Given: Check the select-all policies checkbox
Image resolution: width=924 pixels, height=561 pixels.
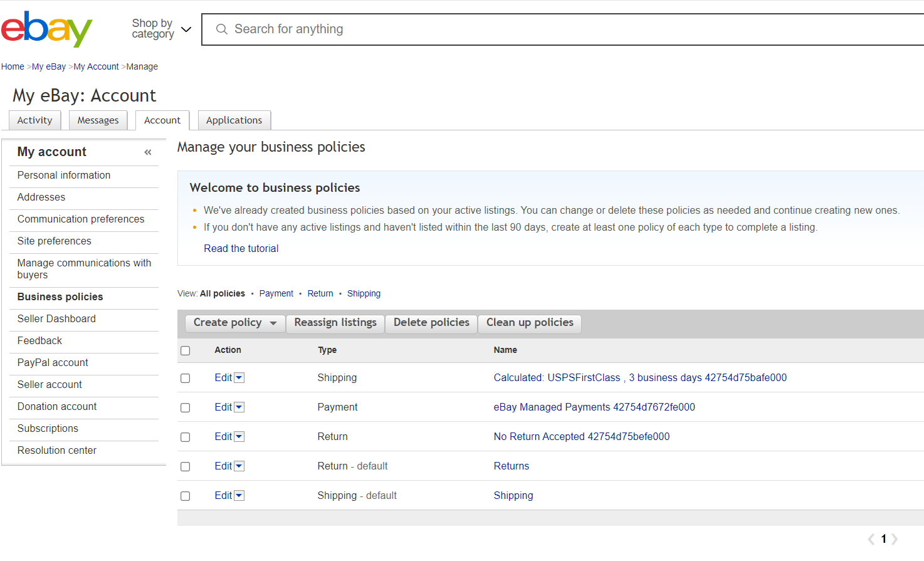Looking at the screenshot, I should [185, 350].
